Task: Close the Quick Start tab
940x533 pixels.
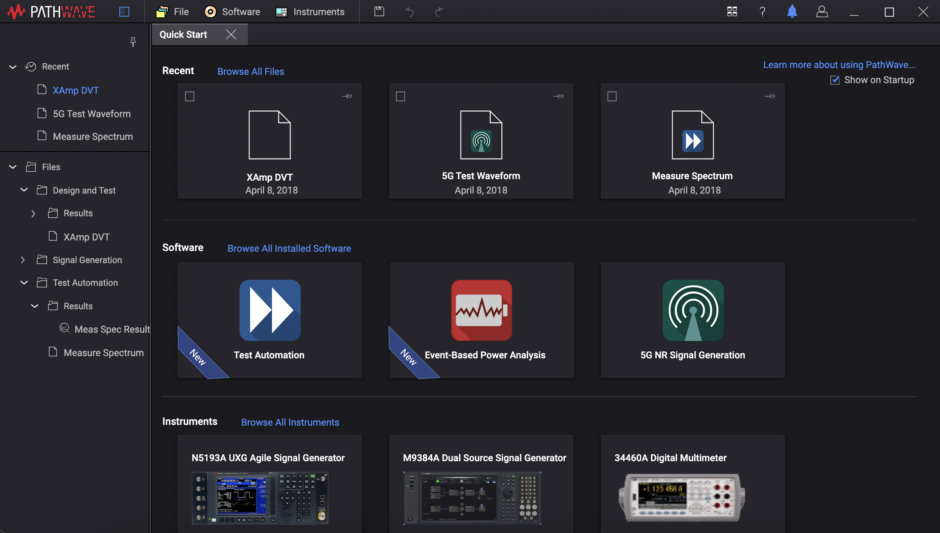Action: pyautogui.click(x=231, y=34)
